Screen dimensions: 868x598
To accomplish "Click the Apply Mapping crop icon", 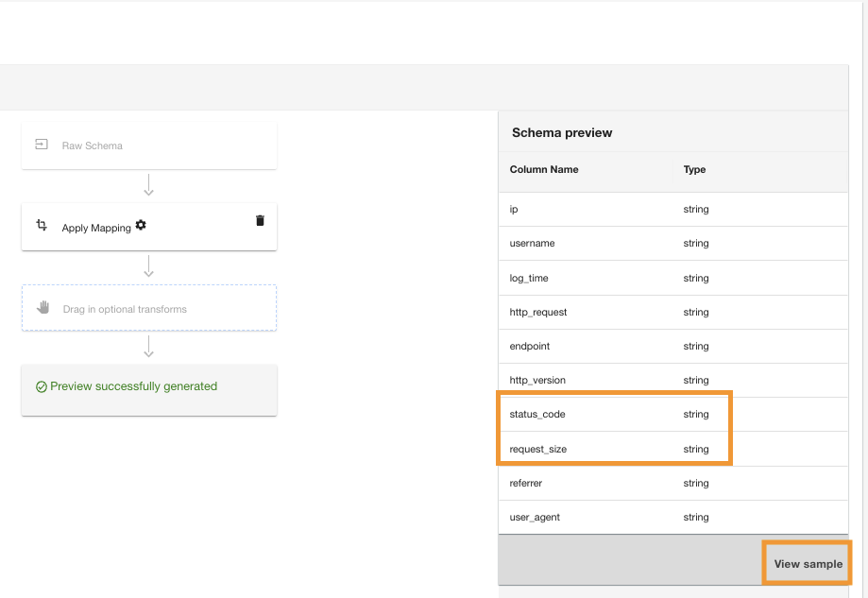I will [x=42, y=226].
